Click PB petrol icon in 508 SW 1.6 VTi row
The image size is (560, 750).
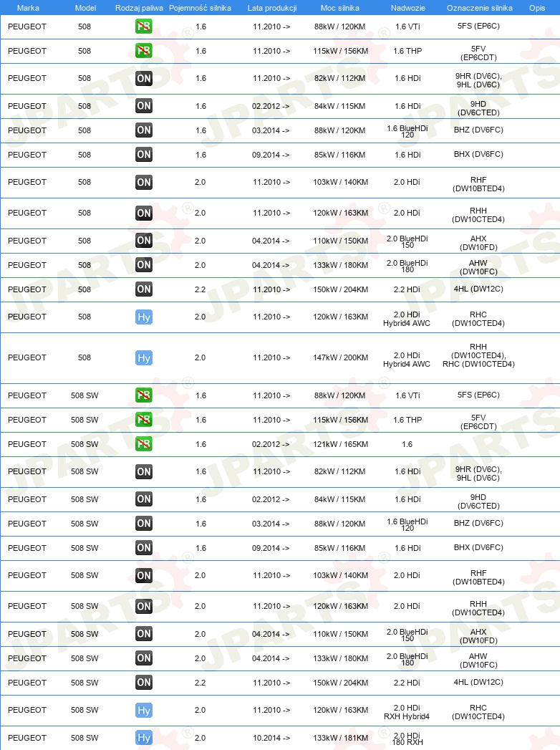tap(144, 395)
